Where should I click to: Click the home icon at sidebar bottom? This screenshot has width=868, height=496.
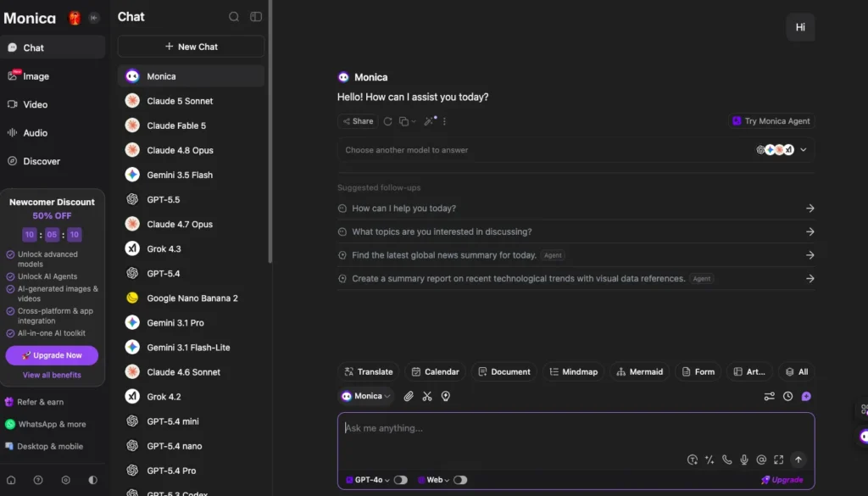click(11, 480)
